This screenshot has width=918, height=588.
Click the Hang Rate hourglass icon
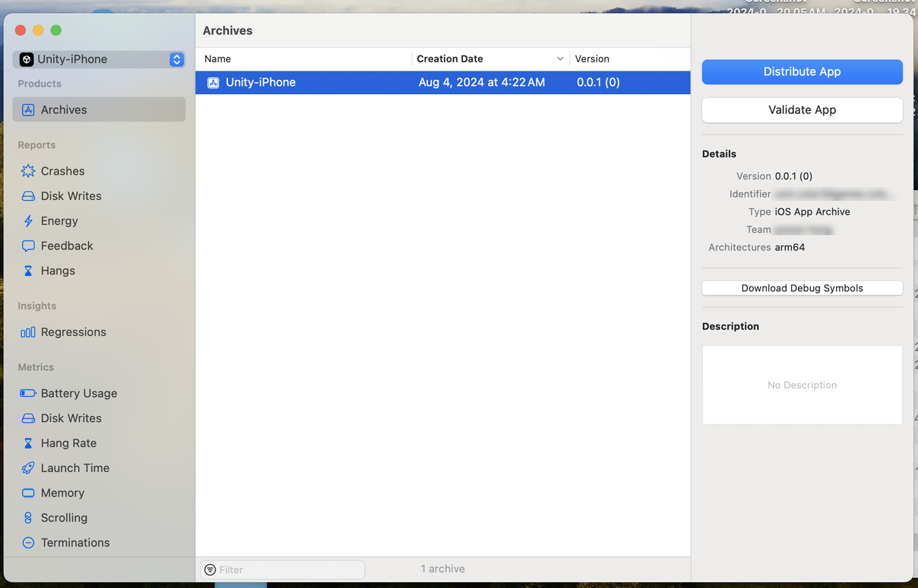(28, 443)
